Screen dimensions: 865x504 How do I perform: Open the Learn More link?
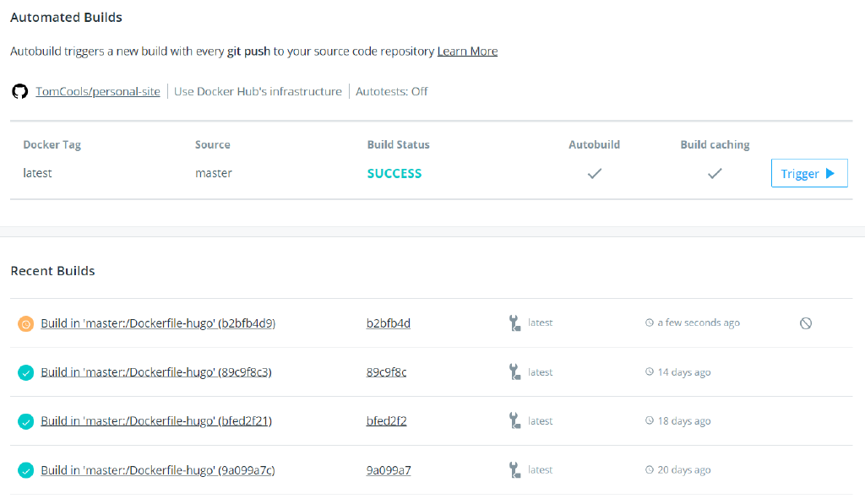[x=466, y=51]
